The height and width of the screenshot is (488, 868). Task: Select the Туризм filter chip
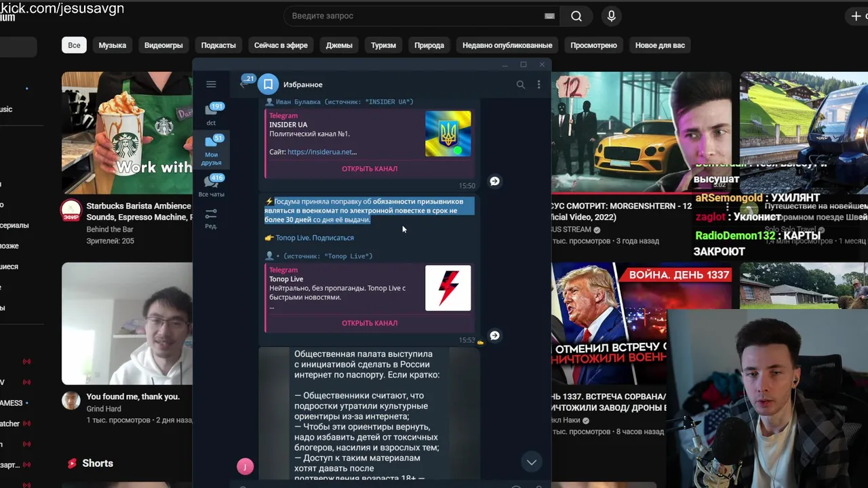[x=383, y=45]
